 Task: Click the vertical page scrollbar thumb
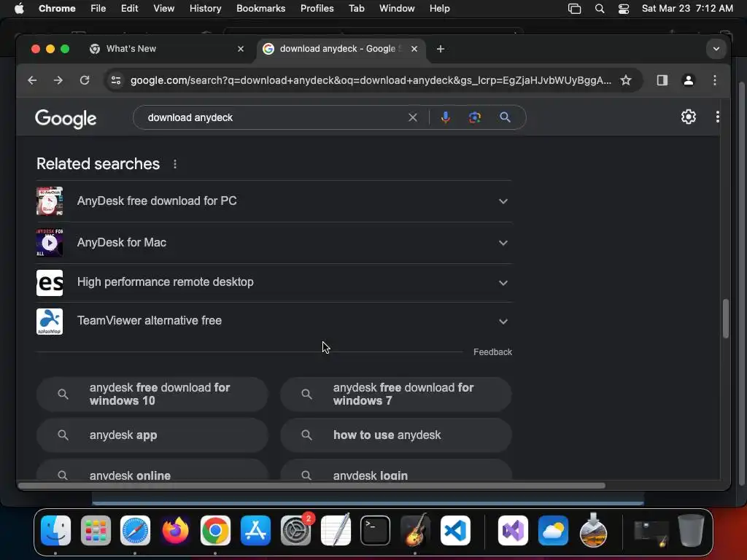pos(726,319)
